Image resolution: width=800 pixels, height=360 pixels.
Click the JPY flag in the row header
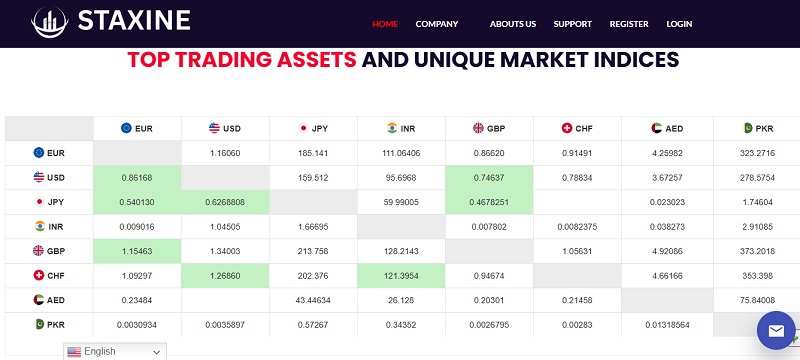click(39, 201)
